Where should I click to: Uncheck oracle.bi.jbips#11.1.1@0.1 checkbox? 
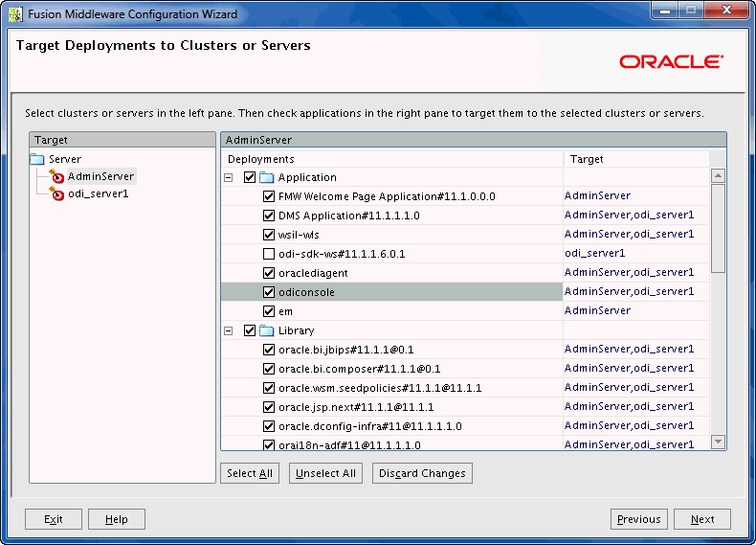tap(269, 350)
